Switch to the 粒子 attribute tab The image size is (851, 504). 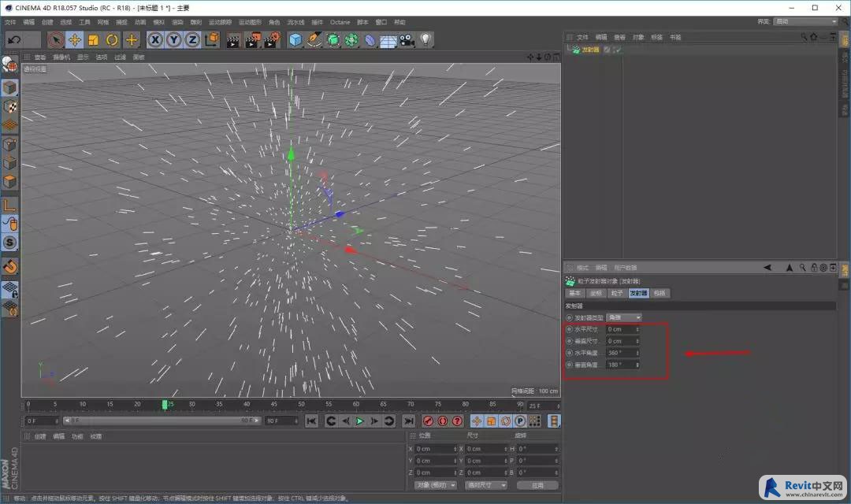pyautogui.click(x=616, y=294)
